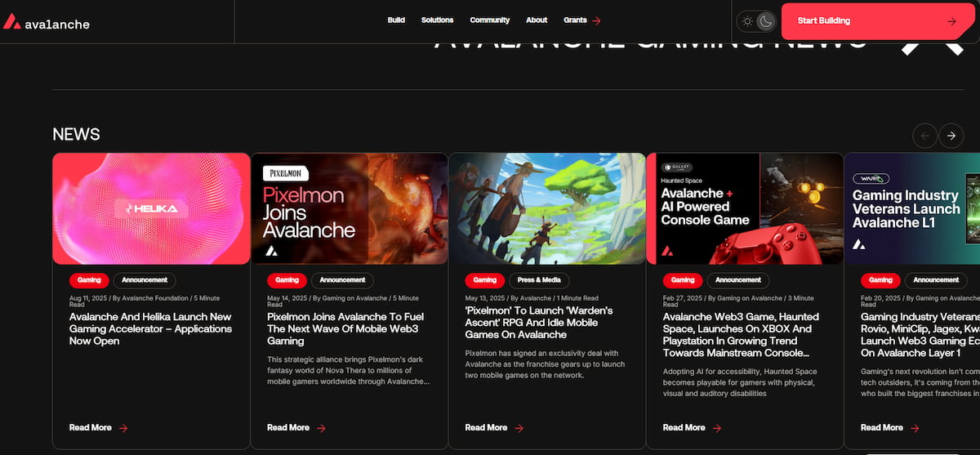Open Gaming Industry Veterans Launch thumbnail
Image resolution: width=980 pixels, height=455 pixels.
(912, 208)
